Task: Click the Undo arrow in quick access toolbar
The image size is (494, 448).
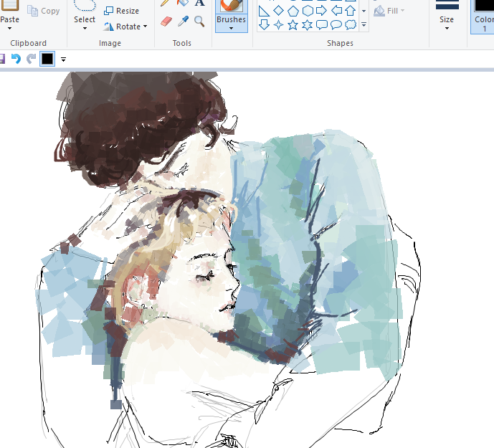Action: click(x=16, y=59)
